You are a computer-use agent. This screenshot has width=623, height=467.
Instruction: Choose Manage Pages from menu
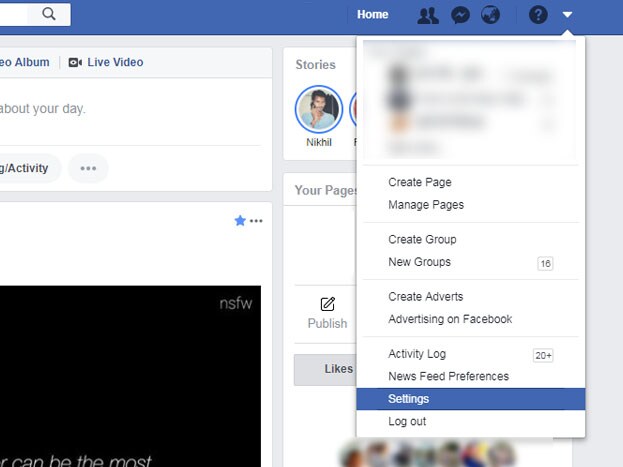click(426, 205)
